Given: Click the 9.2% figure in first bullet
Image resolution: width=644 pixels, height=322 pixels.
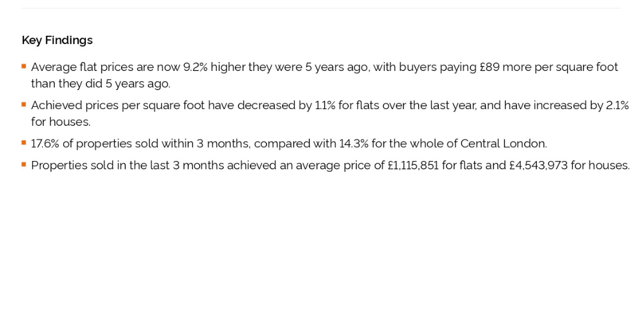Looking at the screenshot, I should pos(196,67).
